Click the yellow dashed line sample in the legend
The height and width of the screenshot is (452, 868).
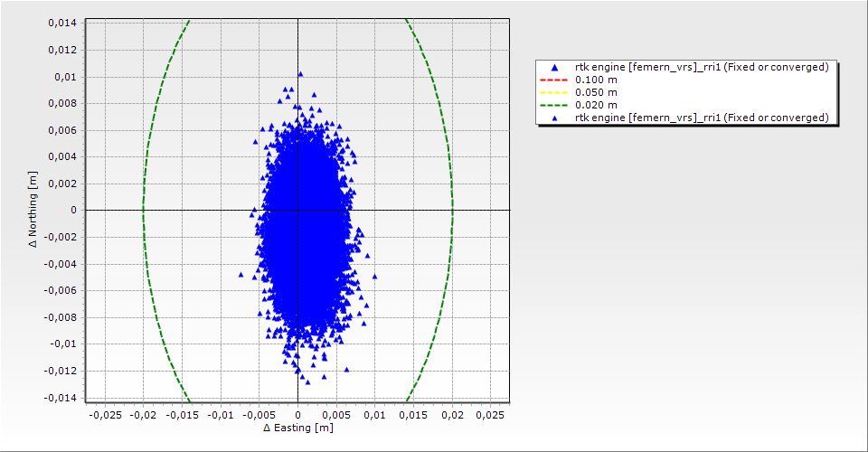point(554,92)
